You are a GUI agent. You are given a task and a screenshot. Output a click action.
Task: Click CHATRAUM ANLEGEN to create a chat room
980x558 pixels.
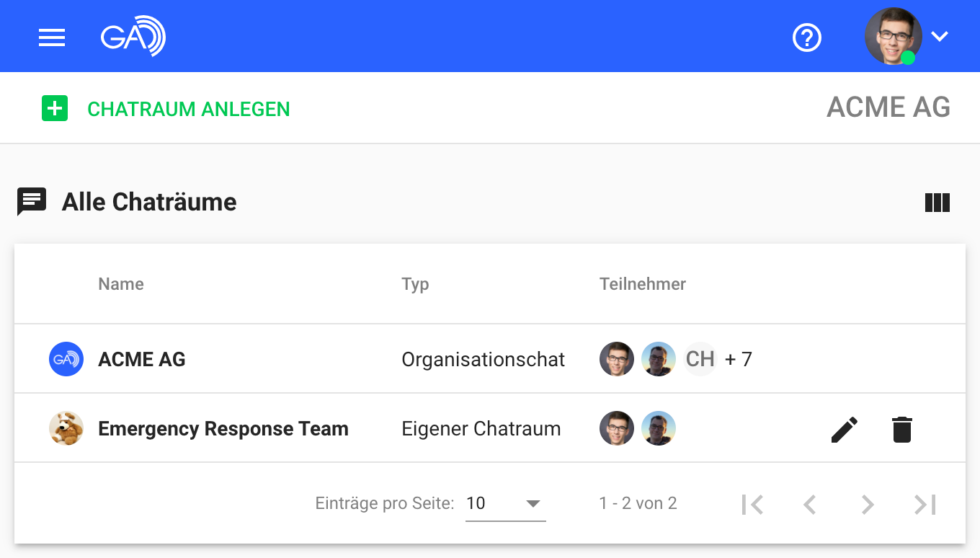(190, 109)
